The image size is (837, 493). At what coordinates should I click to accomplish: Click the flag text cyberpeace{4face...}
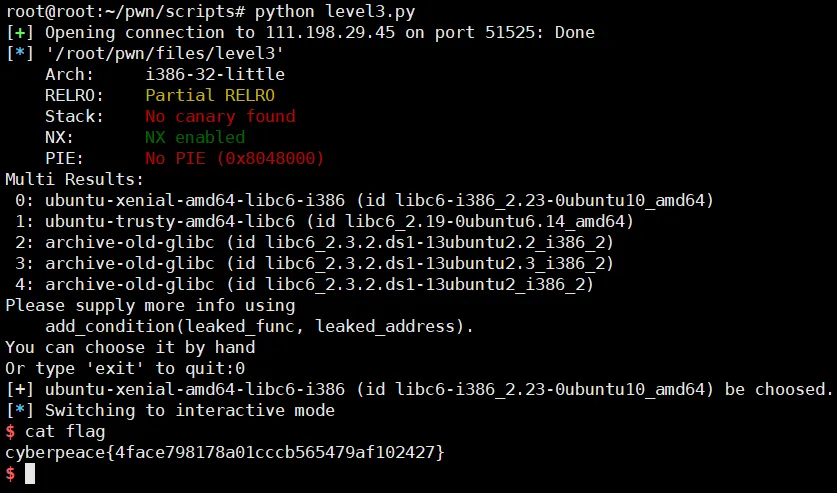(225, 452)
